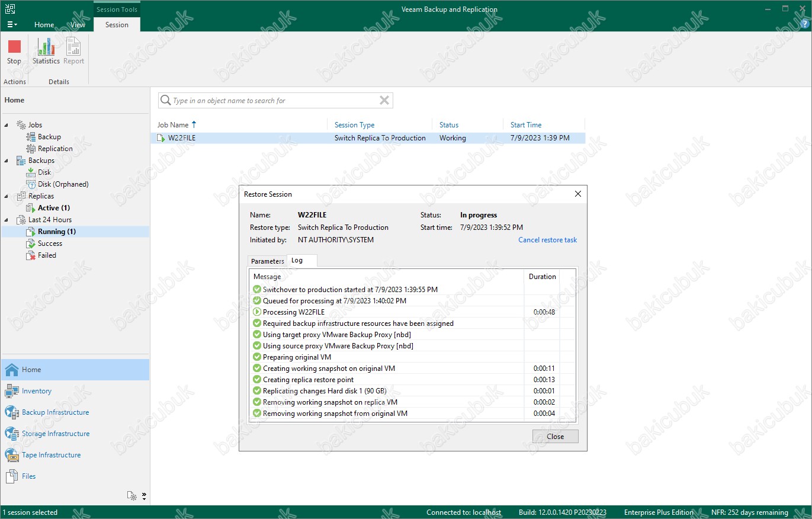Open Tape Infrastructure pane
The width and height of the screenshot is (812, 519).
(75, 455)
